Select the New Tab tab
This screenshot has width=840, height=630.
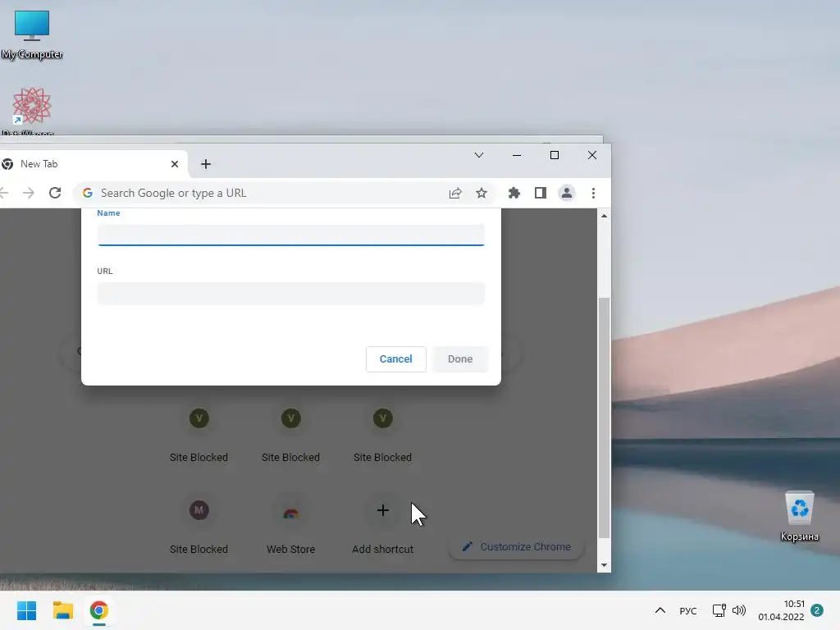(x=92, y=164)
